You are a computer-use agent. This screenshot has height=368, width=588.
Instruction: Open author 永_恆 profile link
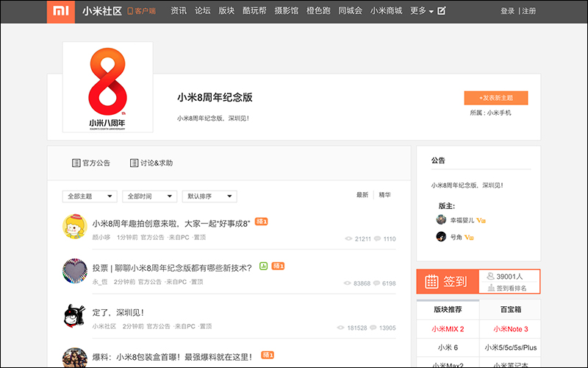coord(100,282)
